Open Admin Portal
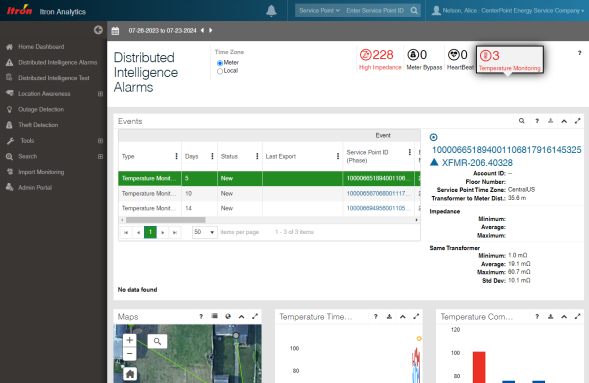589x383 pixels. coord(35,187)
